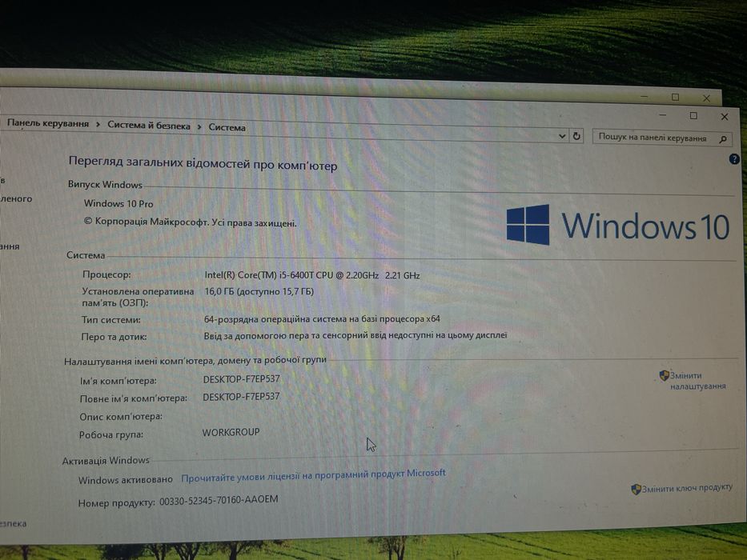Expand arrow after Система й безпека breadcrumb
Screen dimensions: 747x560
[199, 126]
